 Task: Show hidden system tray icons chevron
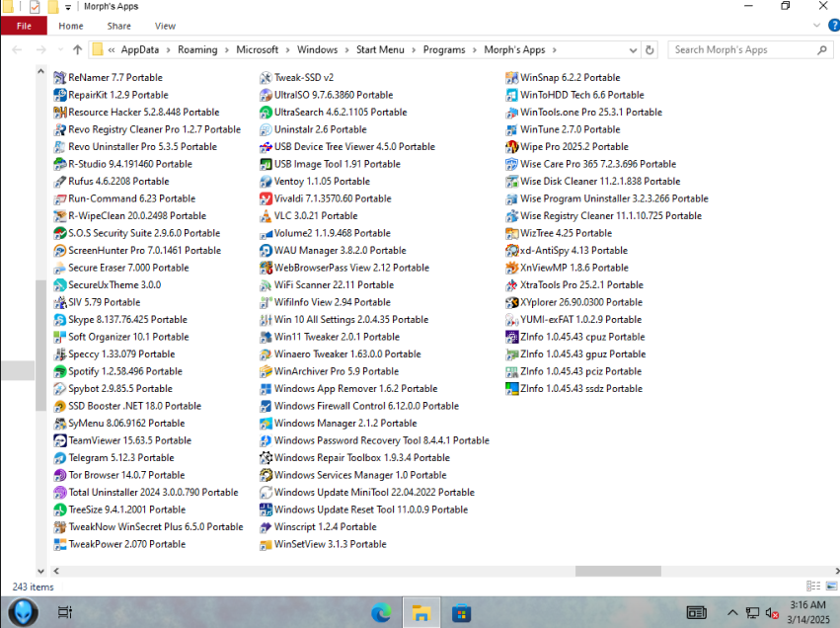(732, 612)
